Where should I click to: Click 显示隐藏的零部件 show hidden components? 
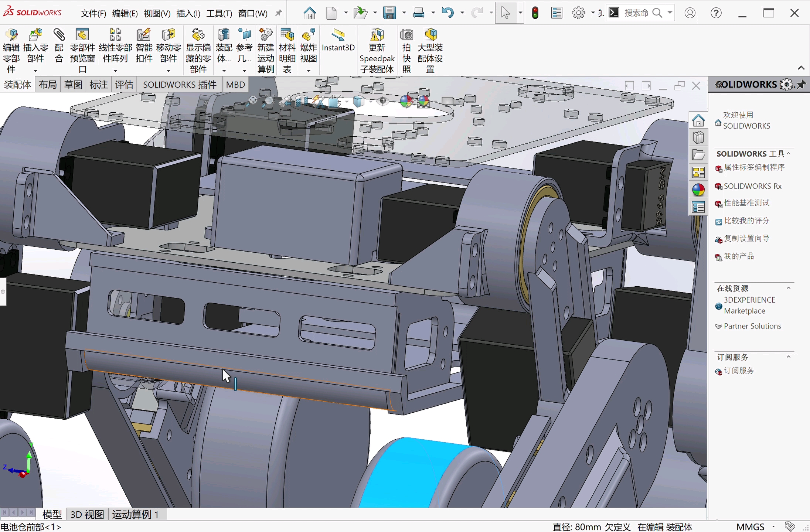pyautogui.click(x=198, y=51)
